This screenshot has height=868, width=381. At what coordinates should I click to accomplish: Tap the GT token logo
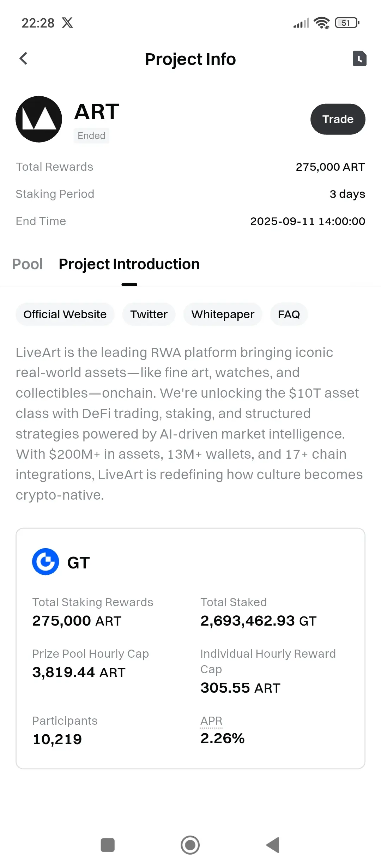click(46, 562)
